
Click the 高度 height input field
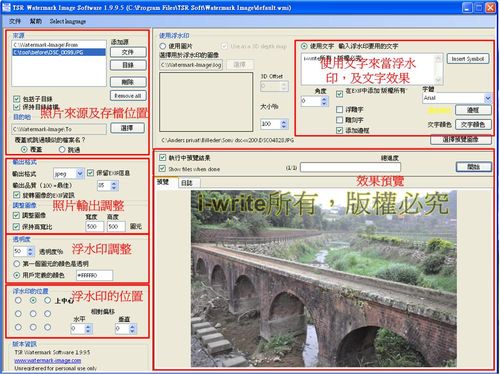(x=116, y=227)
